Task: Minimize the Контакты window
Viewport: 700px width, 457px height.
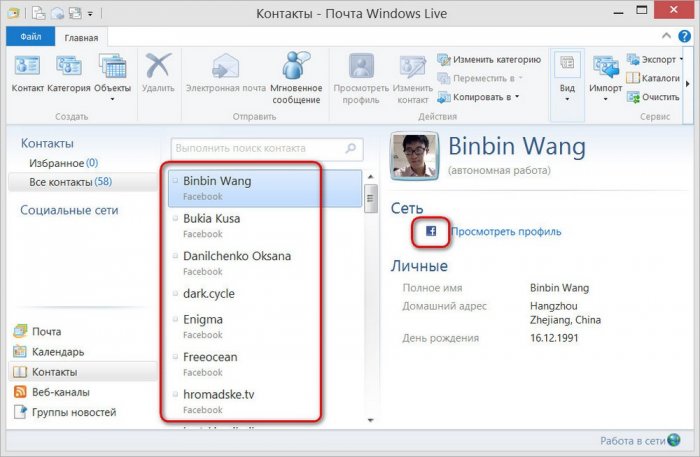Action: pyautogui.click(x=618, y=12)
